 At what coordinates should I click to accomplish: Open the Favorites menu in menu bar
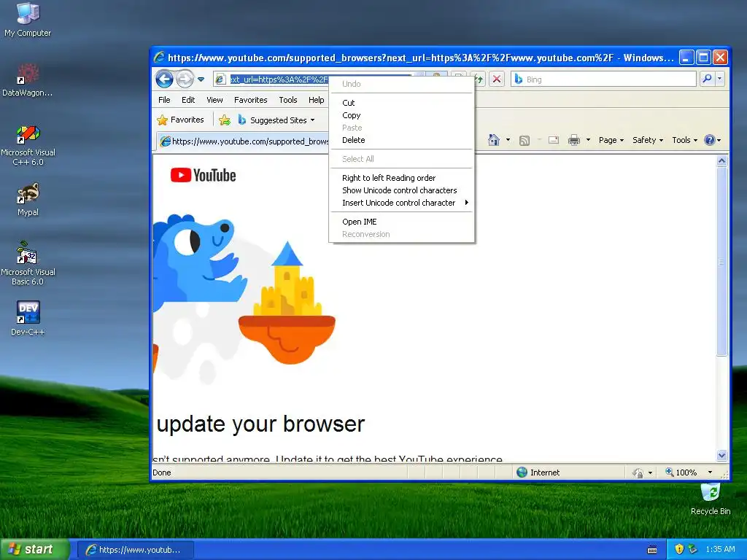pyautogui.click(x=251, y=100)
